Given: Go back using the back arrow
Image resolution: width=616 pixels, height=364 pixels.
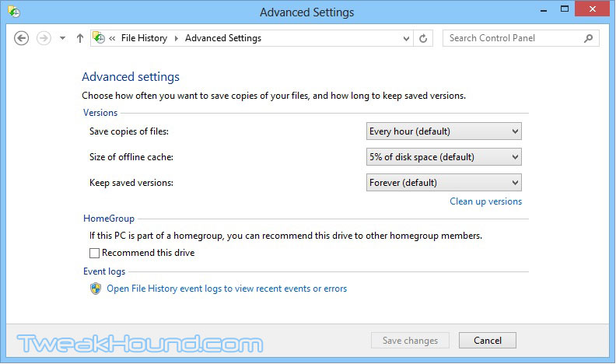Looking at the screenshot, I should tap(21, 38).
